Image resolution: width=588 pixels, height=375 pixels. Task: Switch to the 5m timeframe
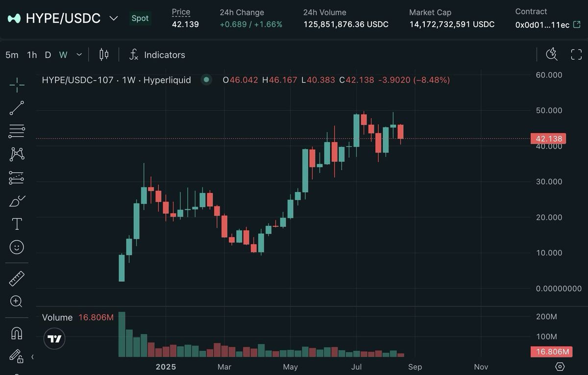point(12,55)
